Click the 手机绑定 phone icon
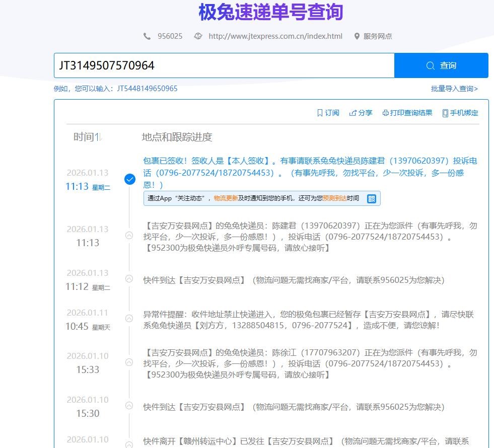The height and width of the screenshot is (448, 494). [445, 113]
